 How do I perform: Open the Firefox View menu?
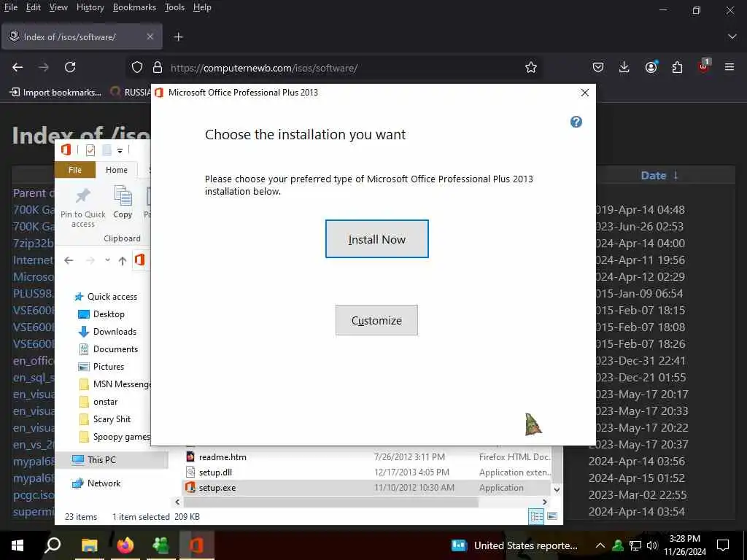coord(58,7)
